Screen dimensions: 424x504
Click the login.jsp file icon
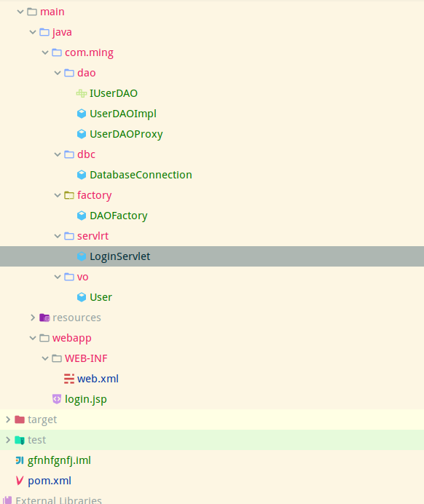pos(57,399)
